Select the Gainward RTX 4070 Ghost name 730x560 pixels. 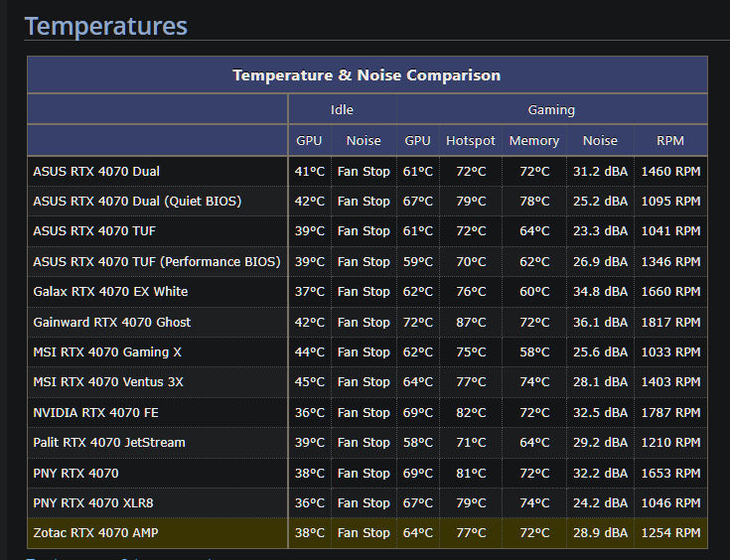coord(111,322)
